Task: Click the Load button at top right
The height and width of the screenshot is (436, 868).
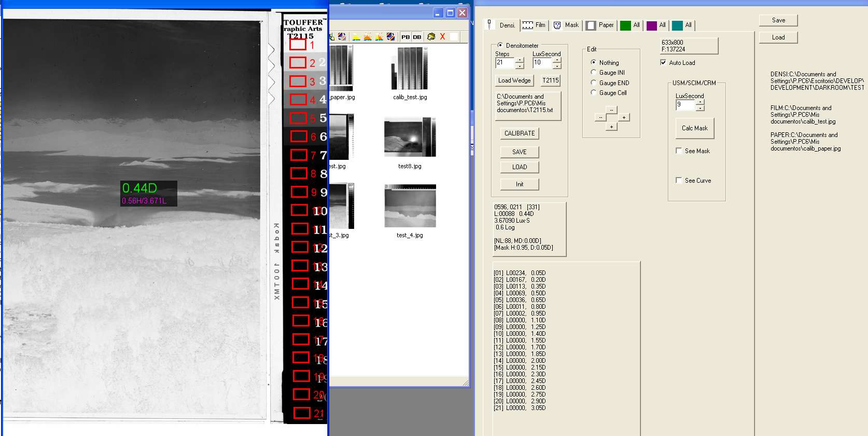Action: [778, 37]
